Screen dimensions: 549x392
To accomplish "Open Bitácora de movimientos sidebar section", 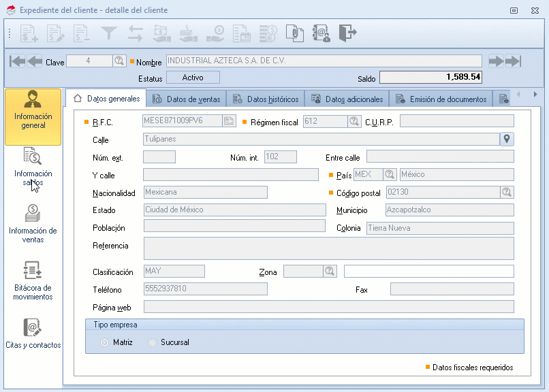I will click(33, 281).
